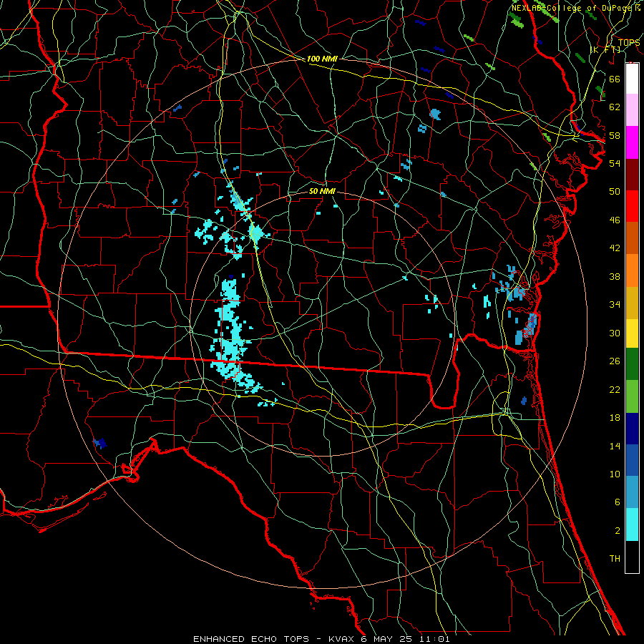Click the legend value "6"
Image resolution: width=644 pixels, height=644 pixels.
[x=617, y=502]
